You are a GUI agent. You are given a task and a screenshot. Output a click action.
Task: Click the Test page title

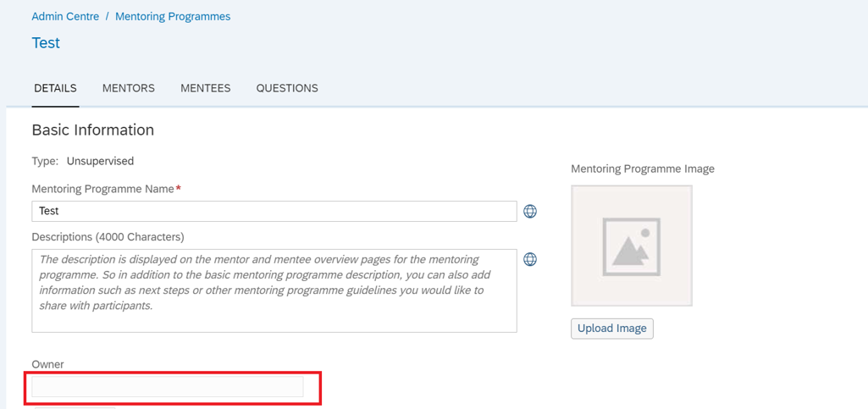click(x=46, y=42)
